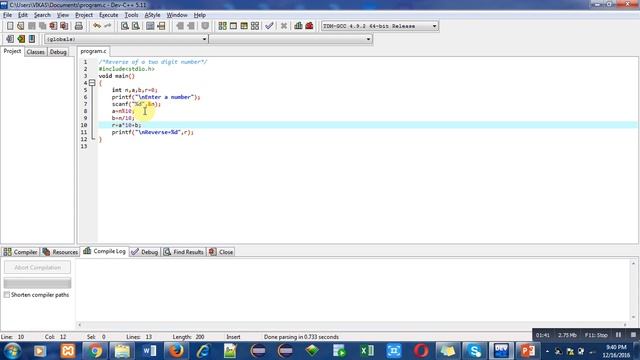Open the AStyle menu

tap(153, 15)
